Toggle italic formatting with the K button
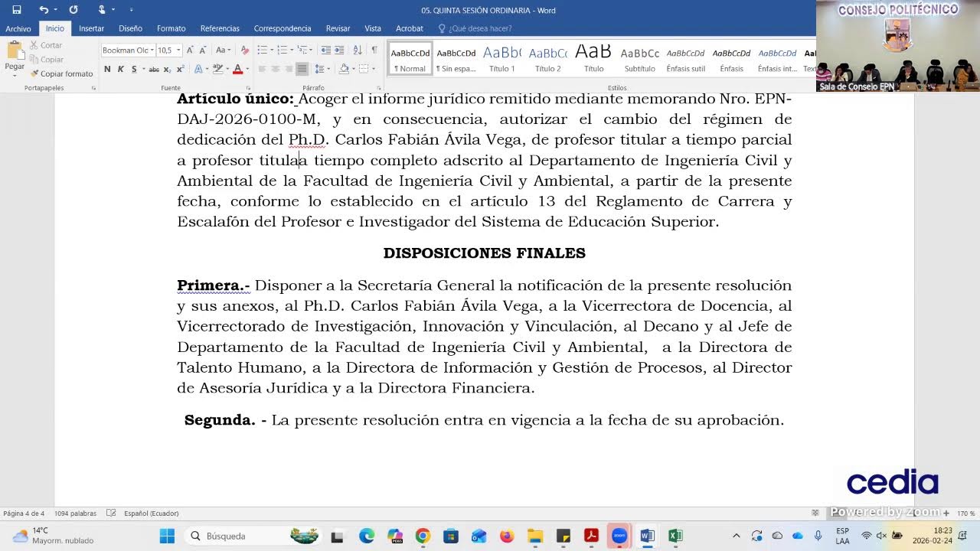This screenshot has width=980, height=551. tap(120, 69)
